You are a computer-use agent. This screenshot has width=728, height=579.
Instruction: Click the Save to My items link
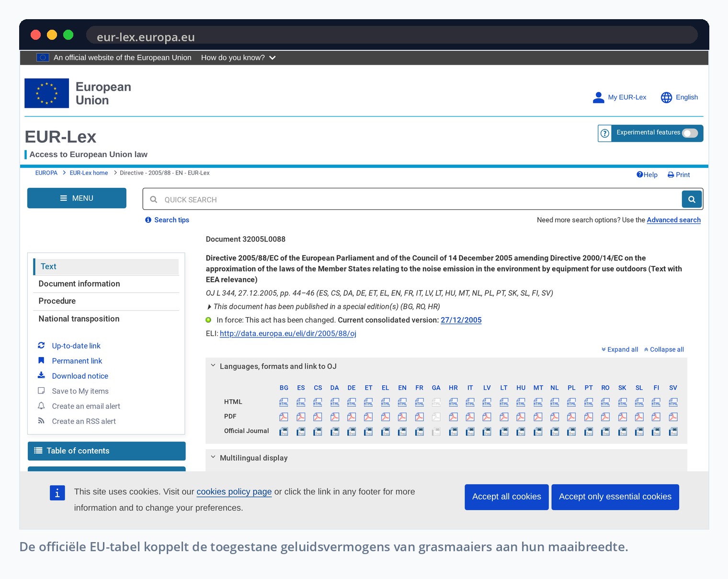80,391
